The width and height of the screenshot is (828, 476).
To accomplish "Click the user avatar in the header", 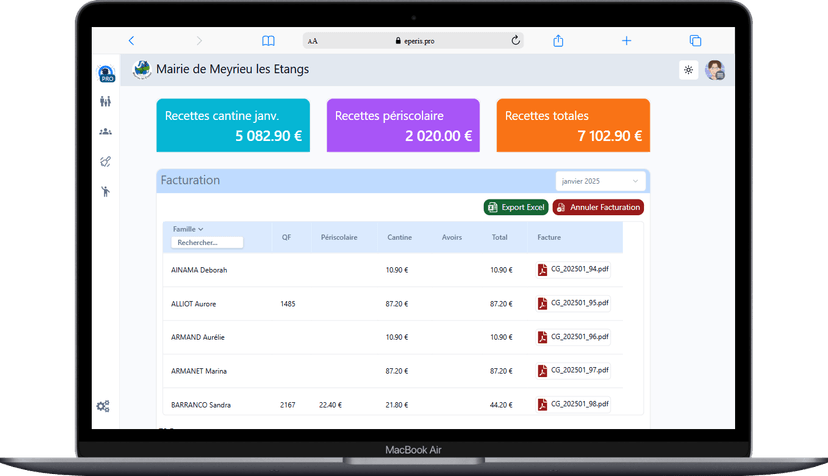I will tap(714, 70).
